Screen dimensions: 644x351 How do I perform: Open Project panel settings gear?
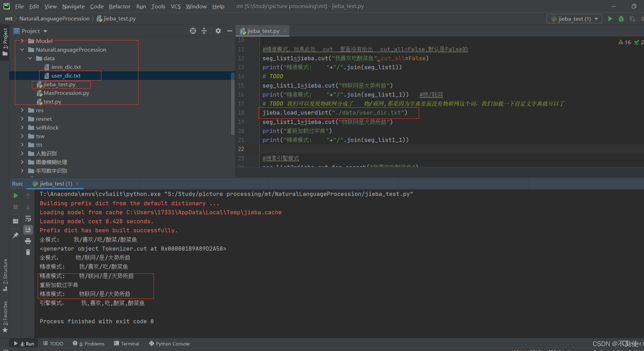point(218,31)
